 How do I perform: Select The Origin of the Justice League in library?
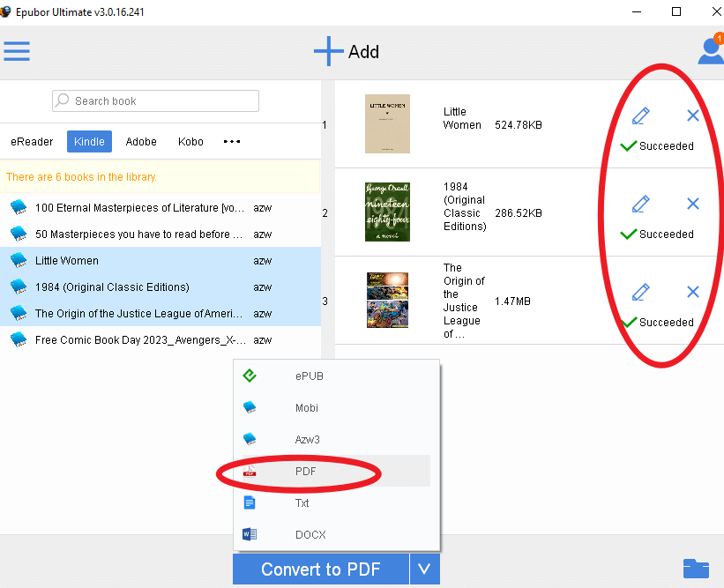(160, 313)
